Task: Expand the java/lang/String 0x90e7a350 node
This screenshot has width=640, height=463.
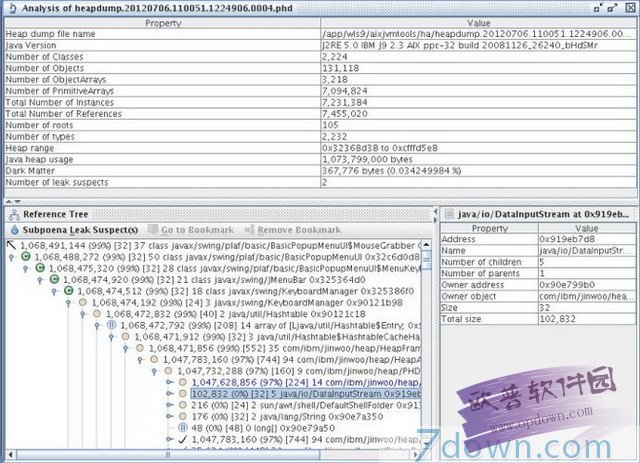Action: click(169, 417)
